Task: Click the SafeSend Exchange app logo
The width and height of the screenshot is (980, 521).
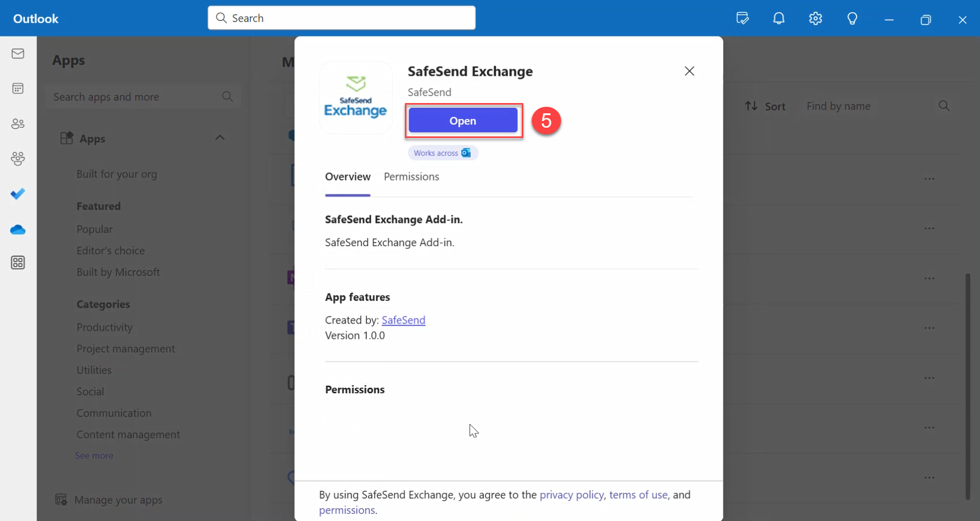Action: point(356,97)
